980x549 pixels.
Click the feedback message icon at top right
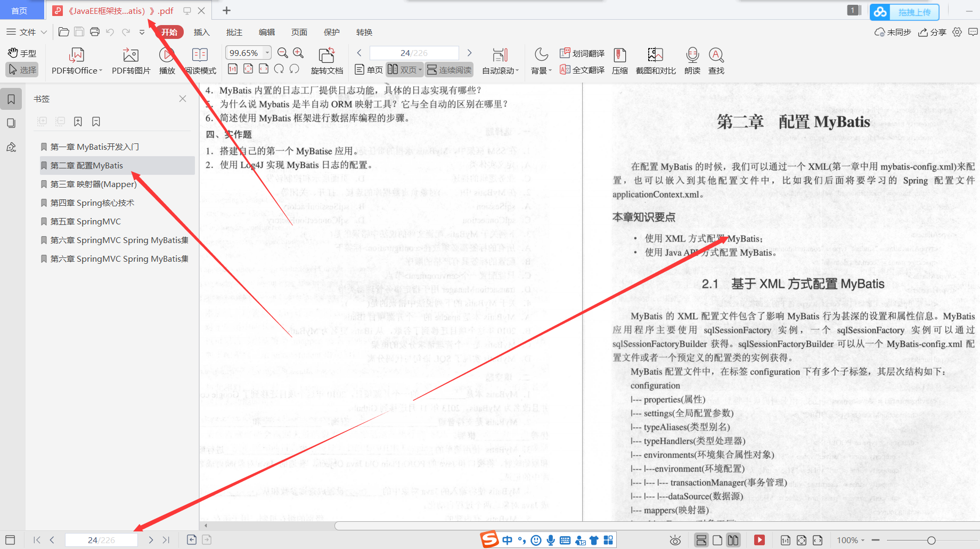click(973, 32)
